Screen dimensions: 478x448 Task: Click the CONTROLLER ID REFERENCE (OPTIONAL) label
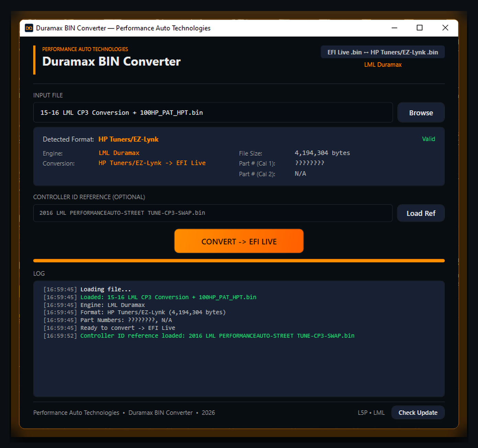[89, 197]
